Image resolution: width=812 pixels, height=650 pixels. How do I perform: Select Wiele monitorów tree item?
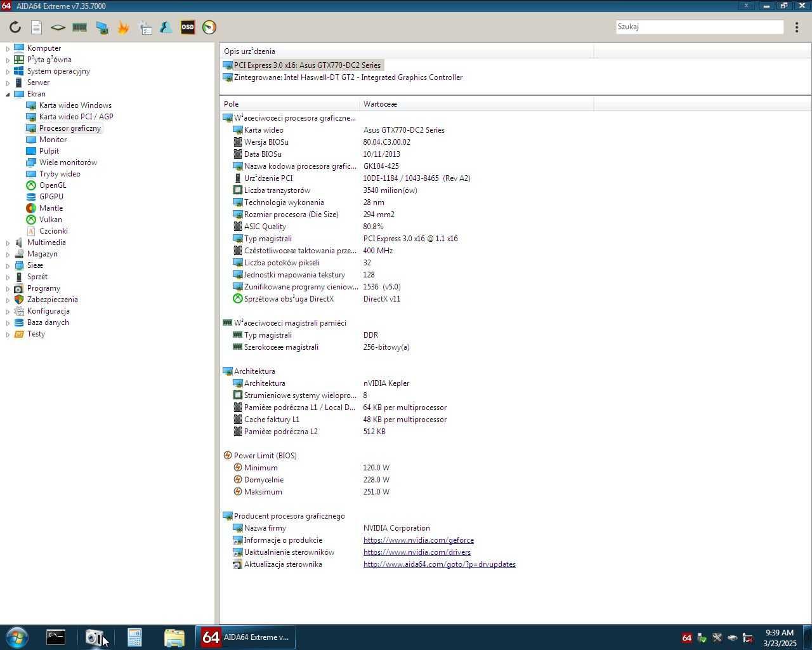(x=68, y=162)
